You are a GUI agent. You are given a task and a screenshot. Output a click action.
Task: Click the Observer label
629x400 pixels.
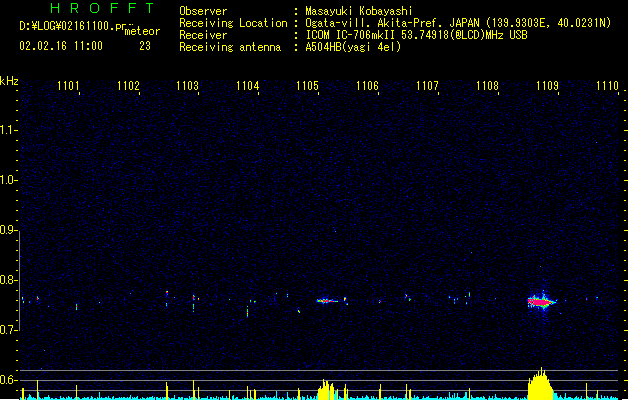click(203, 11)
